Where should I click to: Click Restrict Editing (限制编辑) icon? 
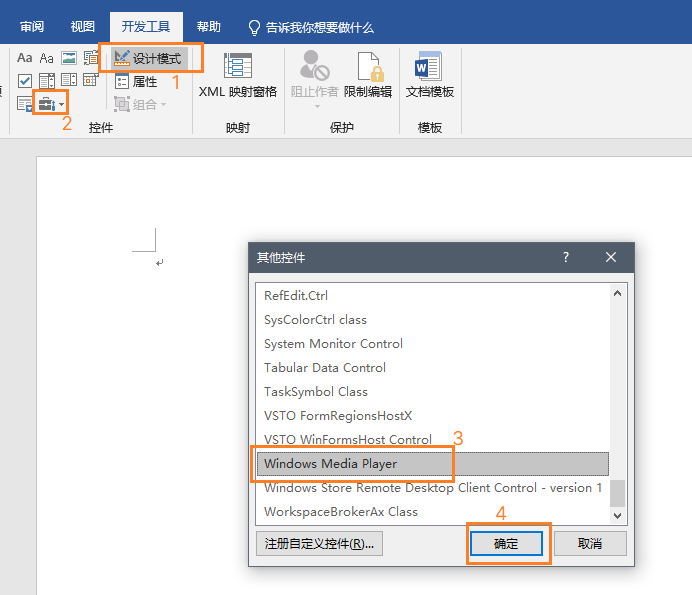(368, 75)
